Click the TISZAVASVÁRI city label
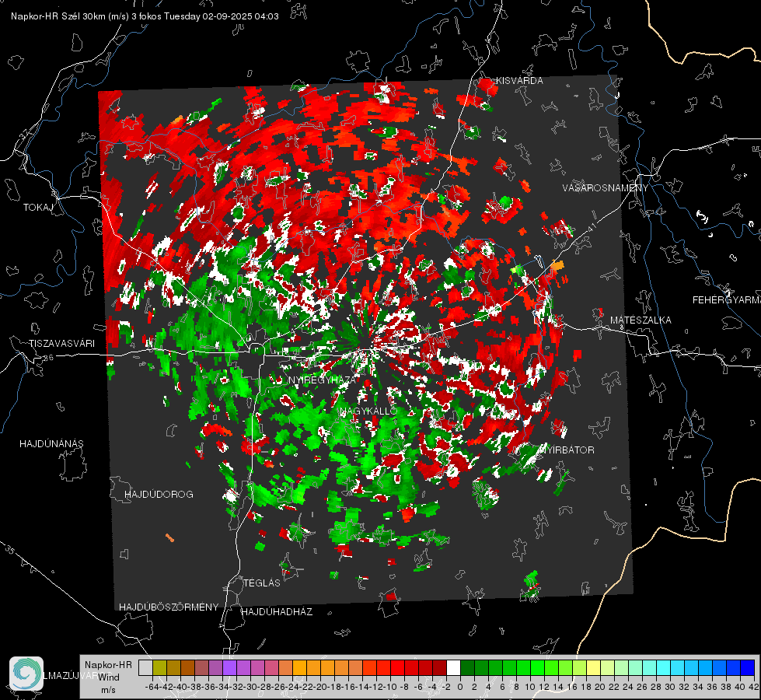Screen dimensions: 761x700 [x=61, y=344]
